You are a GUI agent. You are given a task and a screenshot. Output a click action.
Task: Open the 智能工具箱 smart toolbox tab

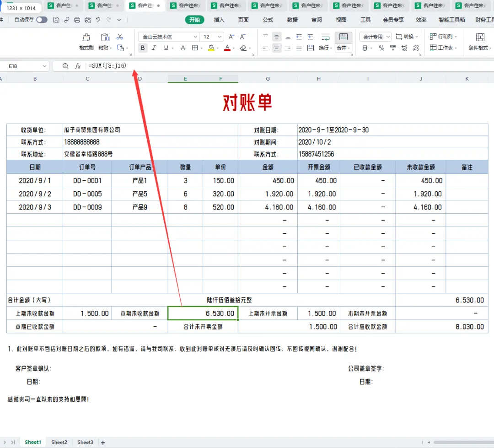point(451,20)
